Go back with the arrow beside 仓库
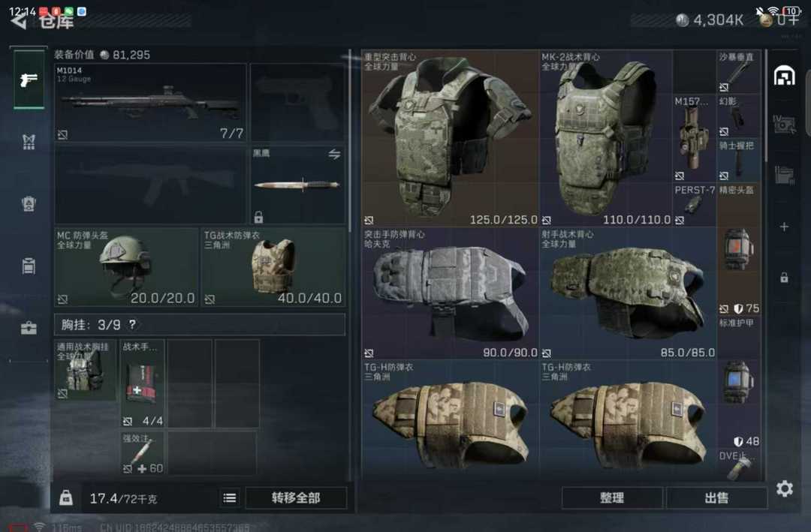This screenshot has height=532, width=811. (19, 21)
